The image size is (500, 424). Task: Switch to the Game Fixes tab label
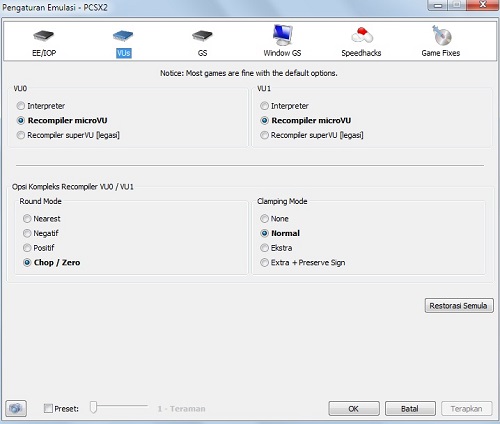[x=441, y=53]
